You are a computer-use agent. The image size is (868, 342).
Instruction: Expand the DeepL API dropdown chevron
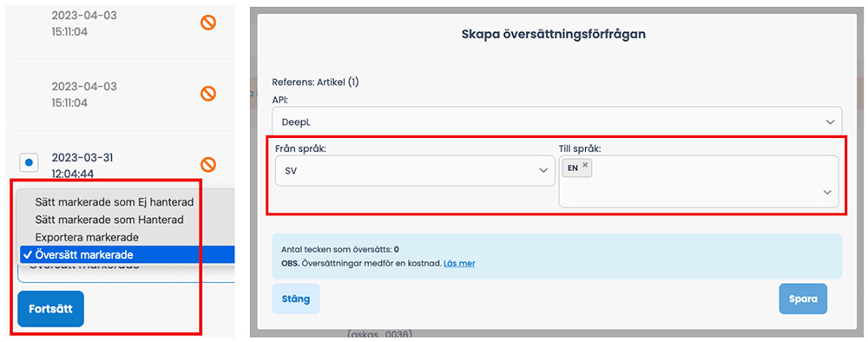(830, 122)
